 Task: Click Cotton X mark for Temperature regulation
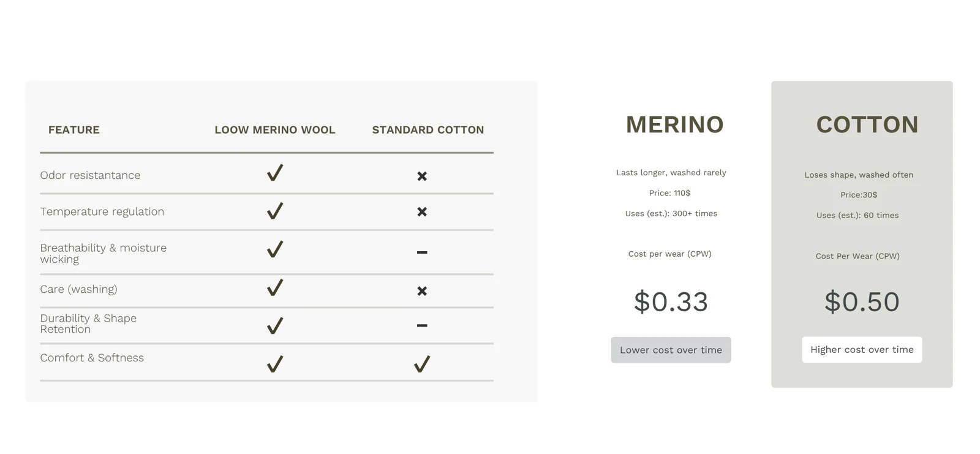[422, 212]
